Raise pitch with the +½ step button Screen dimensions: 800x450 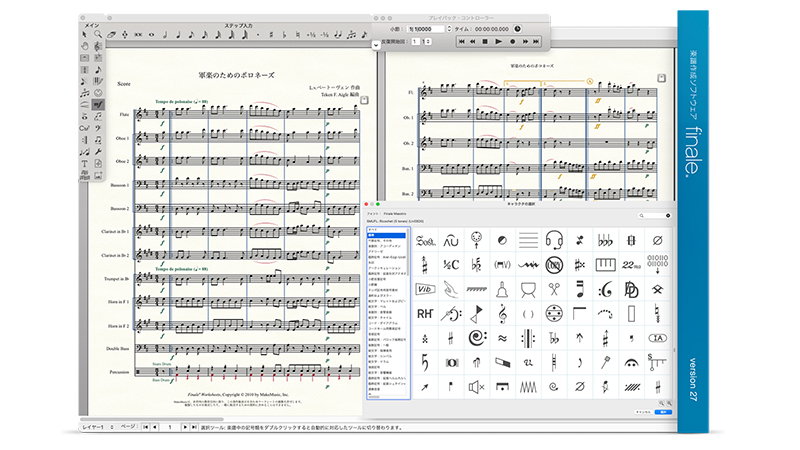tap(311, 35)
